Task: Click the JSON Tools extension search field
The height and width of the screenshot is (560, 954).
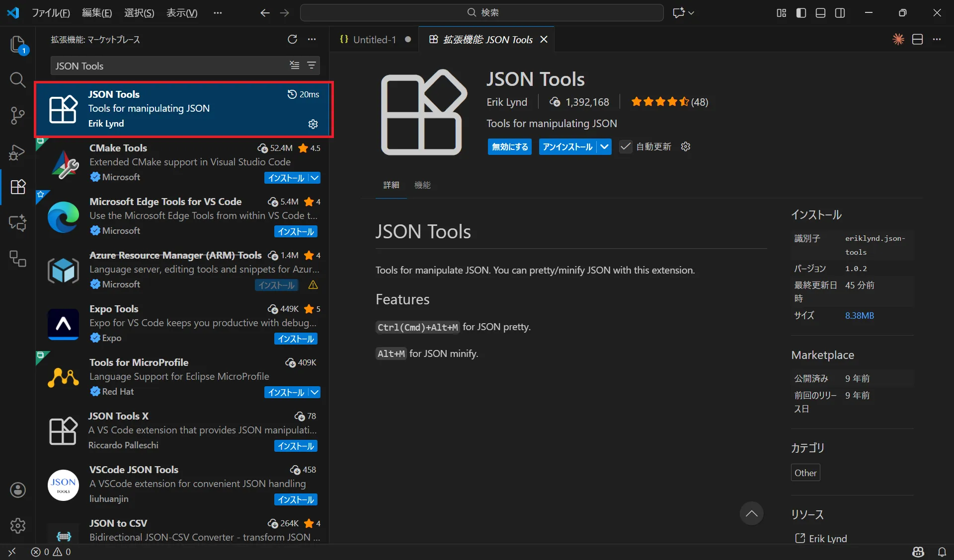Action: click(x=169, y=66)
